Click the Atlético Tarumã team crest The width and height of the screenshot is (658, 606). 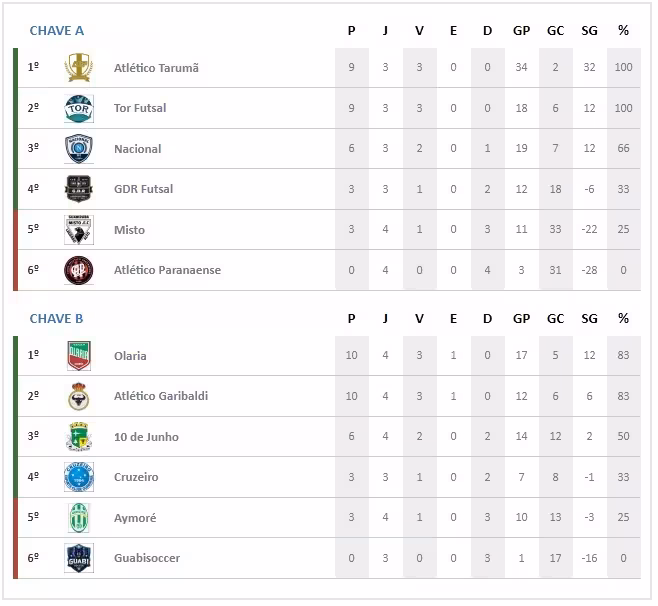point(78,67)
